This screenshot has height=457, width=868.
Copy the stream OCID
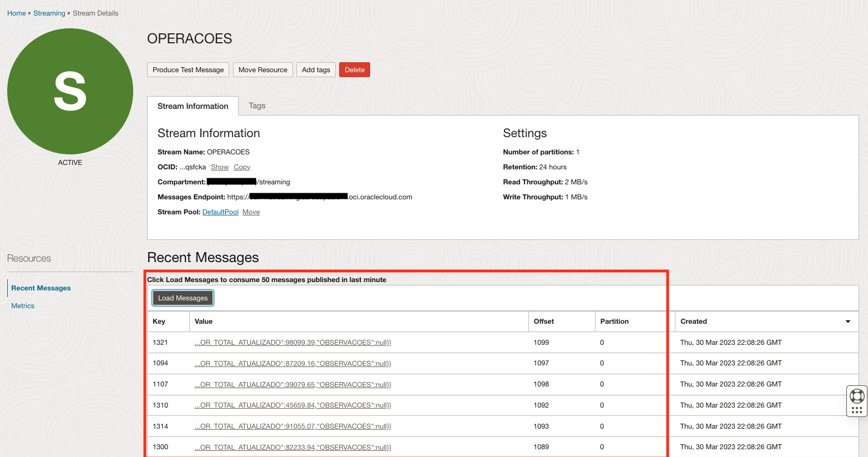pyautogui.click(x=242, y=167)
